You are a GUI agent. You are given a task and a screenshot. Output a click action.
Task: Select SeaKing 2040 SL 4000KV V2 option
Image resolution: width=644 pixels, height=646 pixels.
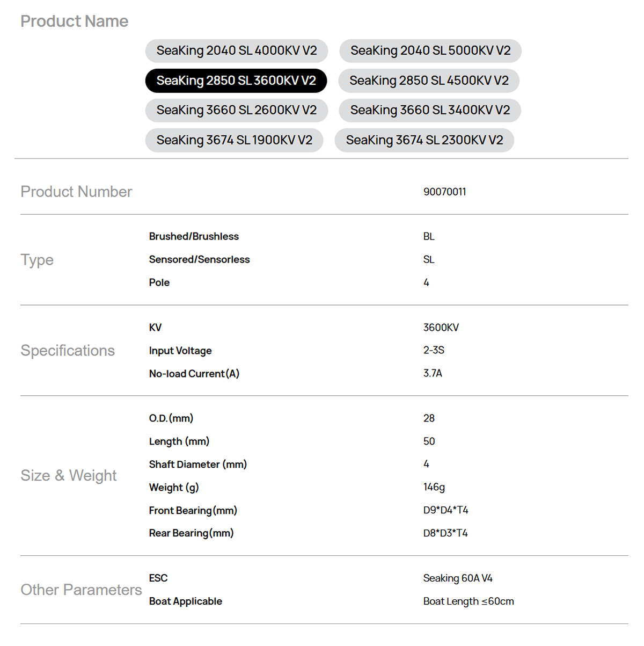point(236,51)
